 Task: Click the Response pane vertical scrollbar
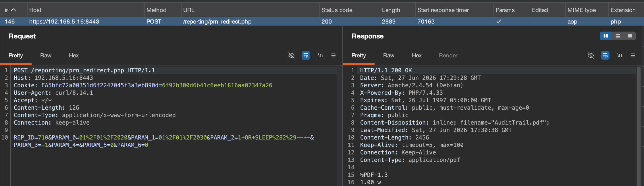[x=639, y=126]
